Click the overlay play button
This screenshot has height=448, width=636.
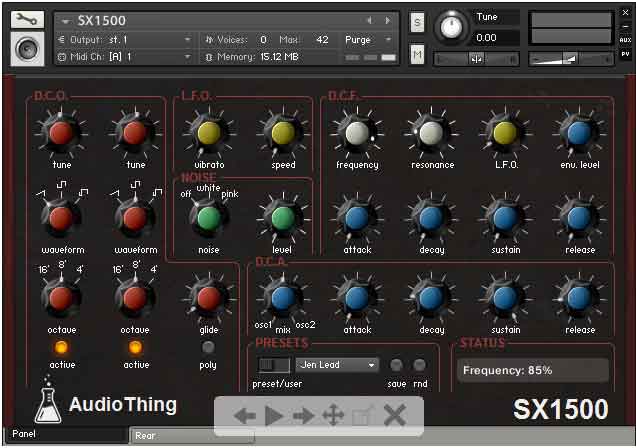[x=274, y=416]
